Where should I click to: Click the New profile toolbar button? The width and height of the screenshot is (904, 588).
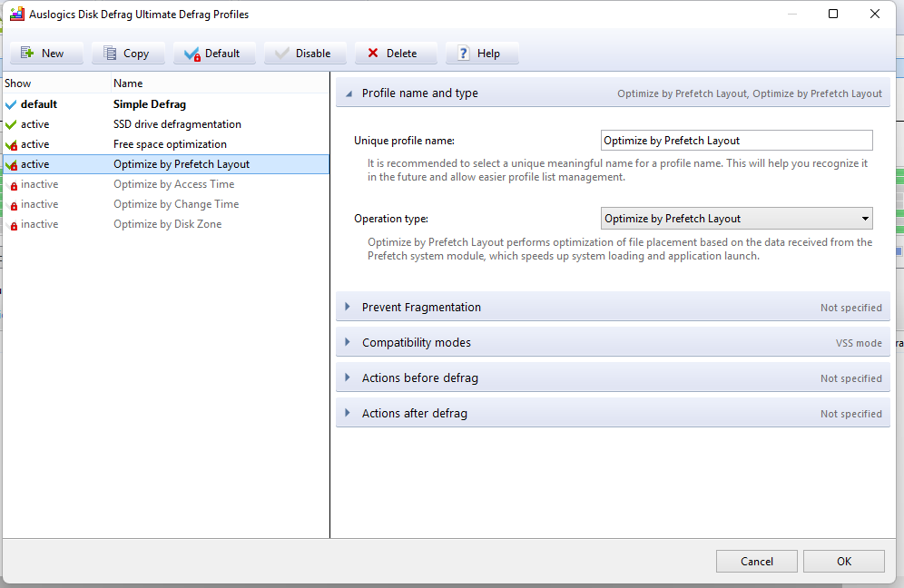46,53
